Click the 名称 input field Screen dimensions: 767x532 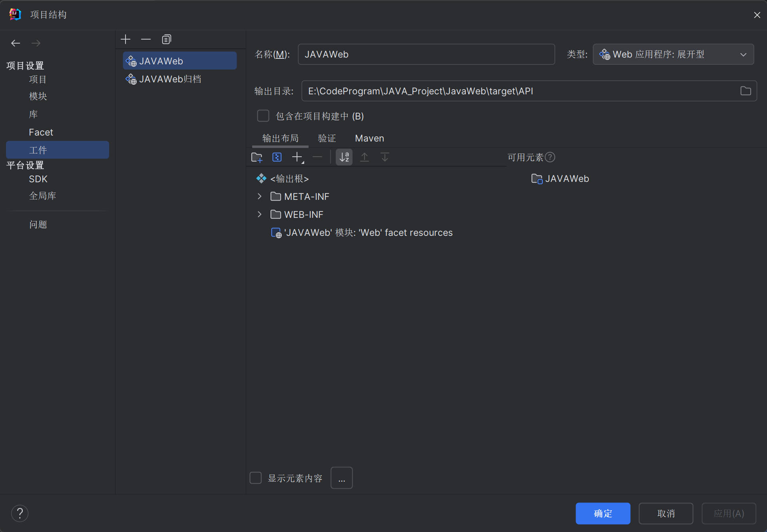click(426, 54)
